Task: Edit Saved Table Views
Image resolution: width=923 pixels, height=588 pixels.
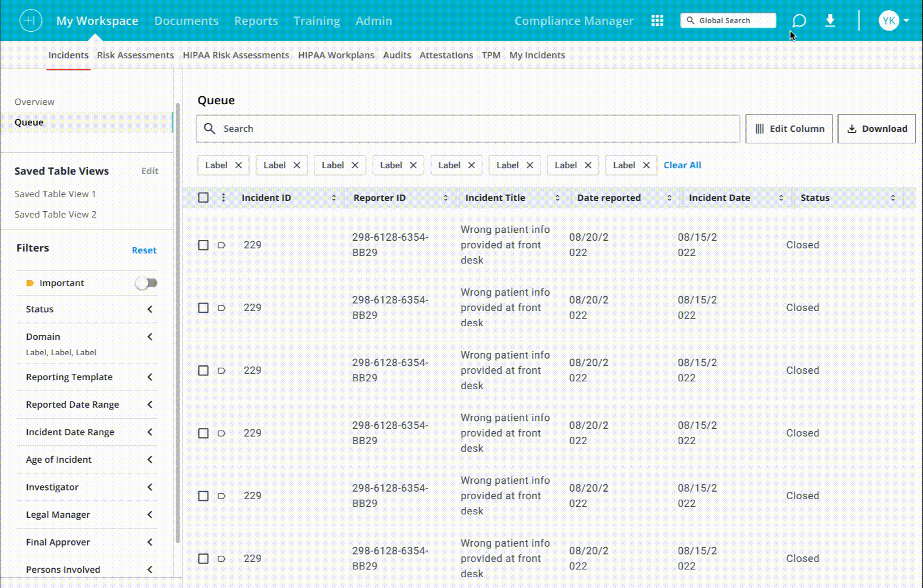Action: point(150,171)
